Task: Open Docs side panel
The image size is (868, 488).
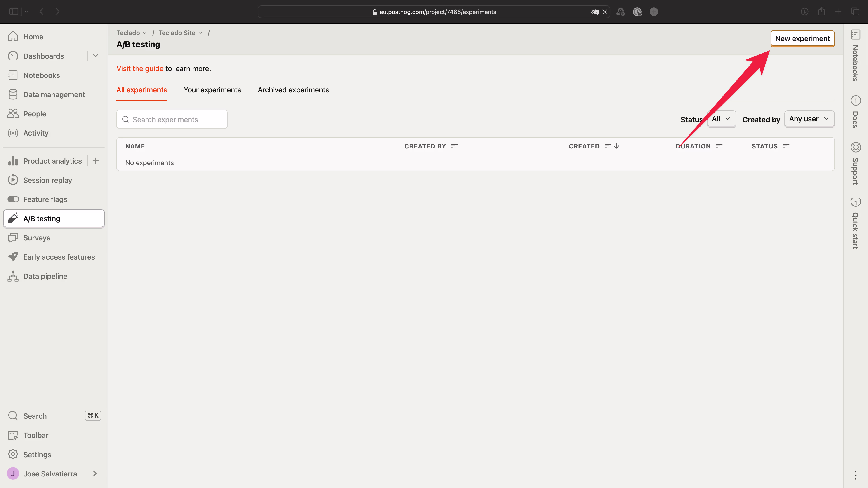Action: [856, 112]
